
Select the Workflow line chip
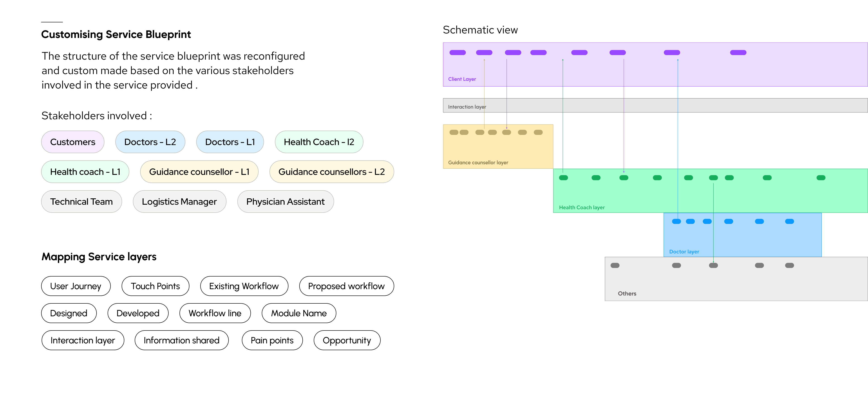tap(215, 314)
